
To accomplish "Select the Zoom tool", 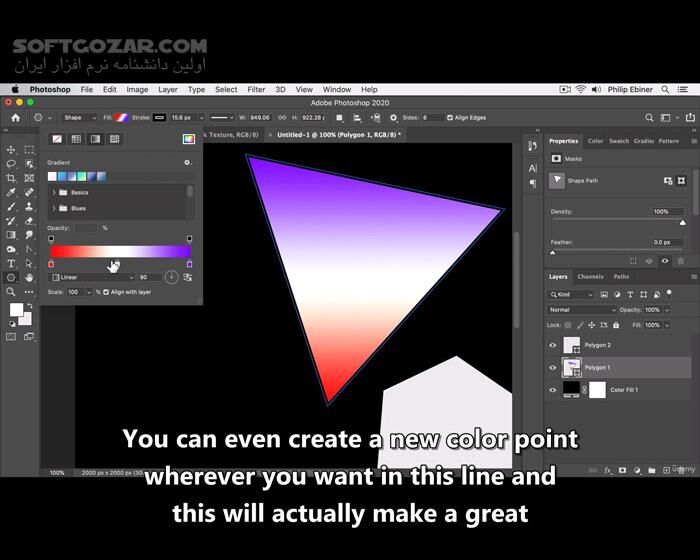I will click(x=11, y=292).
